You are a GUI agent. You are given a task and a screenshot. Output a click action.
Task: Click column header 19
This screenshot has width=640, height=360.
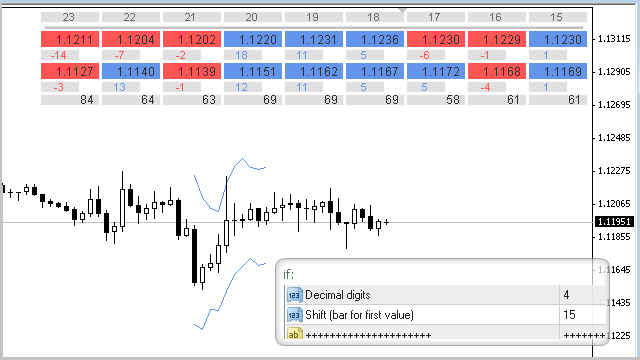tap(314, 17)
